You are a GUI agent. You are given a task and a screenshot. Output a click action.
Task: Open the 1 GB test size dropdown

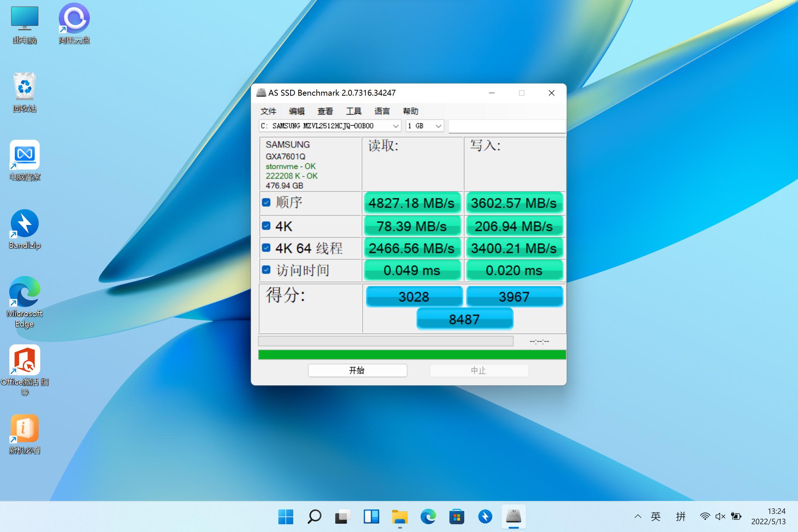click(x=437, y=126)
